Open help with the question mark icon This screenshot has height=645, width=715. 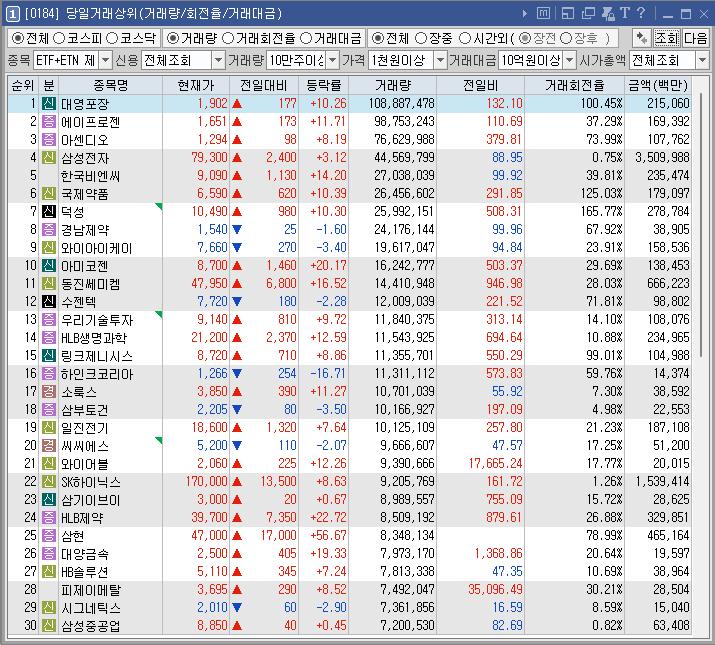pyautogui.click(x=641, y=13)
